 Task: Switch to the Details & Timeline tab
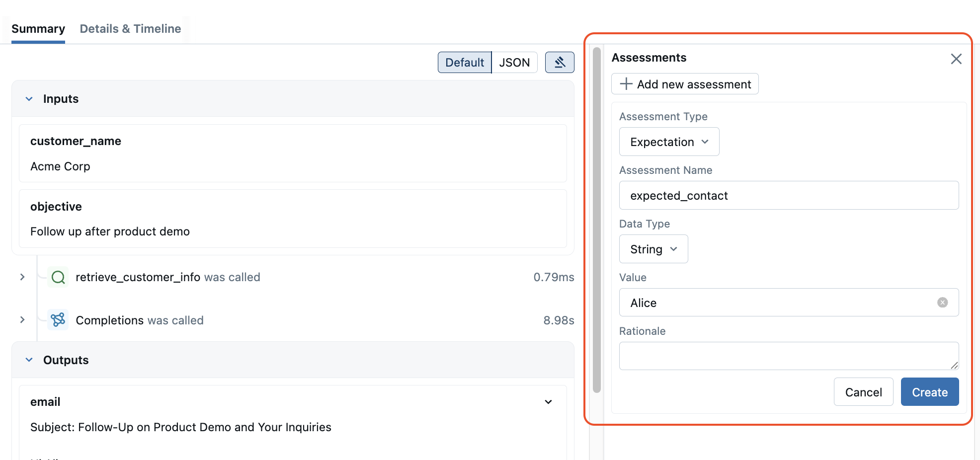tap(130, 28)
